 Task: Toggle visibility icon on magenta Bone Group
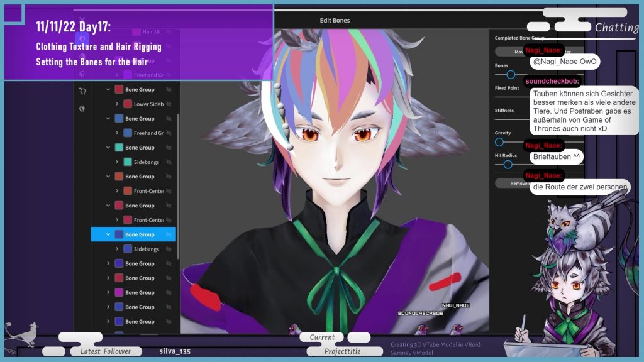pyautogui.click(x=169, y=293)
